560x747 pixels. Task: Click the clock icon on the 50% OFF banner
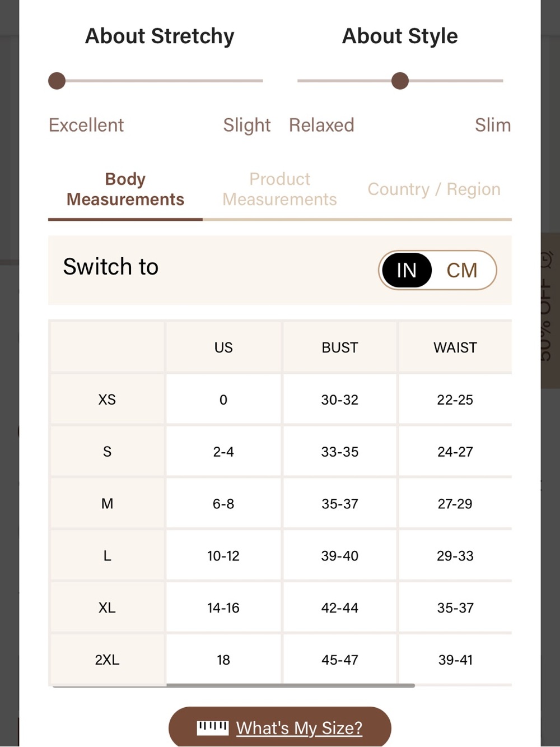tap(546, 259)
